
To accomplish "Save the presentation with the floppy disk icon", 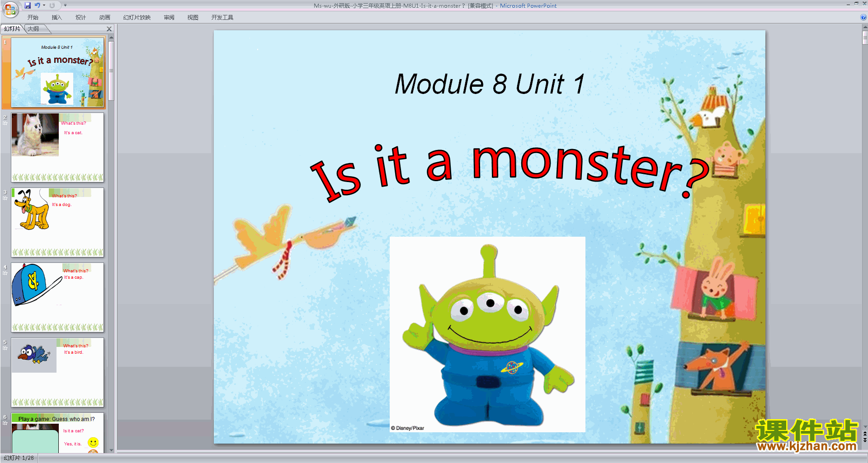I will 28,5.
